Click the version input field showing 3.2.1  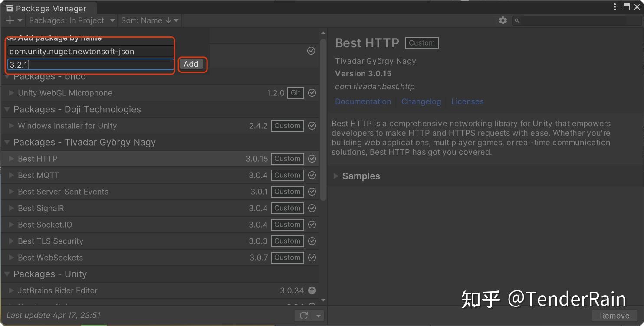click(90, 64)
